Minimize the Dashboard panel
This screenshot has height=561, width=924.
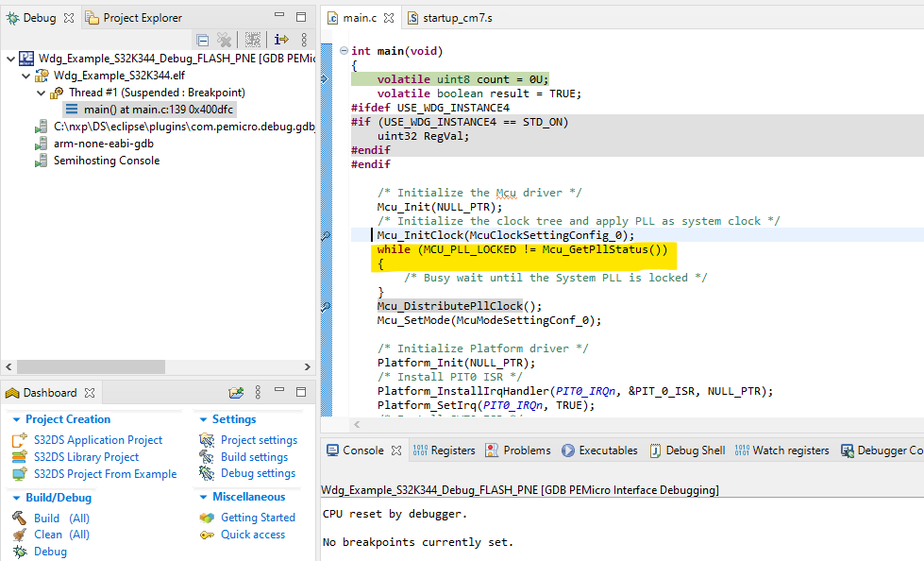279,390
